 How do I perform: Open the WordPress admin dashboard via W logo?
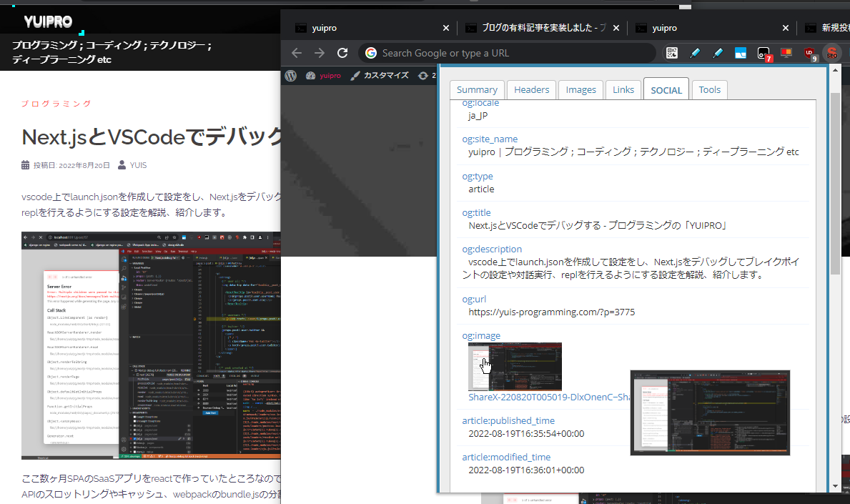(x=290, y=75)
